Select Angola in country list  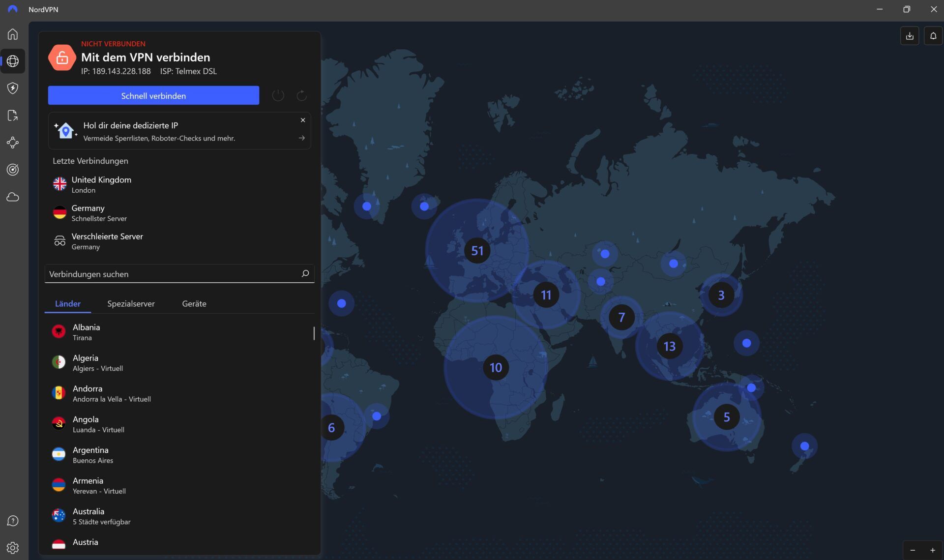[179, 424]
